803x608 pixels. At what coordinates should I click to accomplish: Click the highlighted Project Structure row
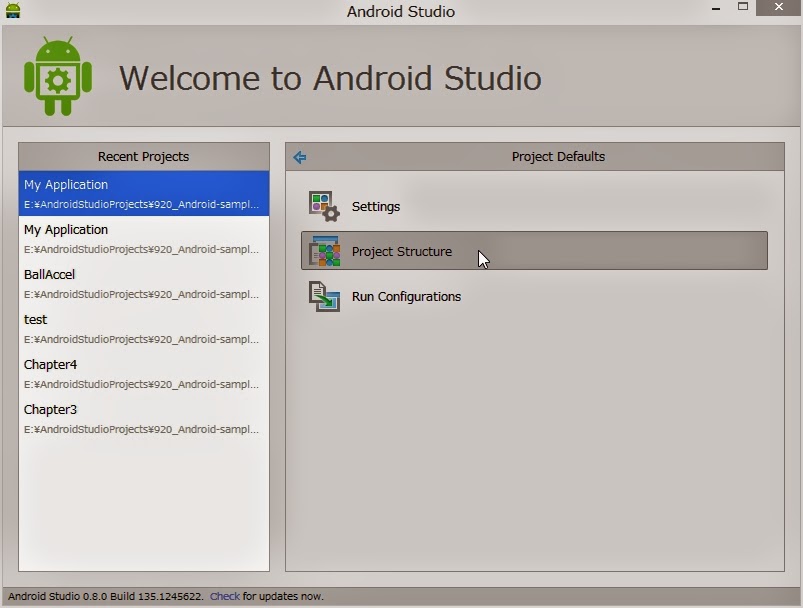(534, 251)
